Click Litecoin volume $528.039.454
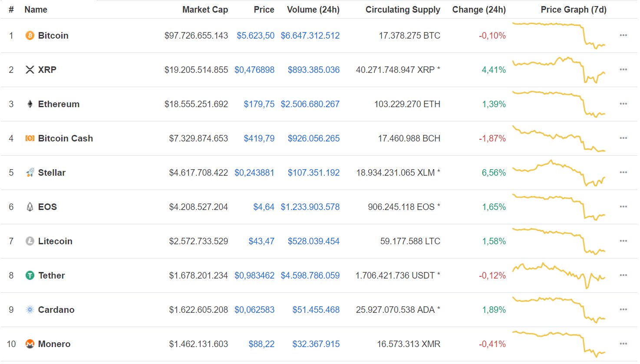The width and height of the screenshot is (640, 364). 313,241
